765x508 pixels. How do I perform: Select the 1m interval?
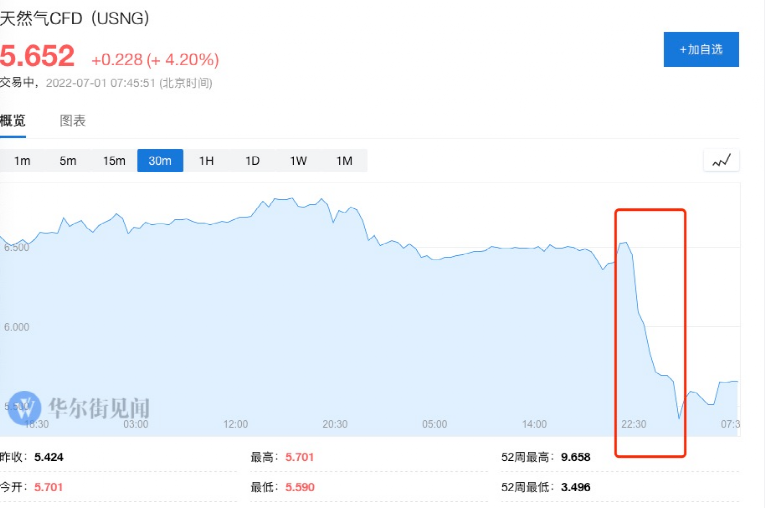click(x=22, y=161)
